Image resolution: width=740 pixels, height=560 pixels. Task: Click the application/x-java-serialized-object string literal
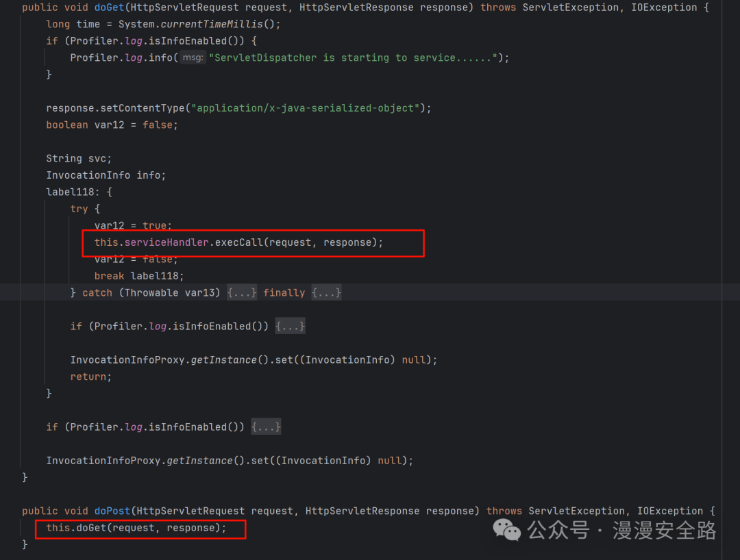(304, 108)
